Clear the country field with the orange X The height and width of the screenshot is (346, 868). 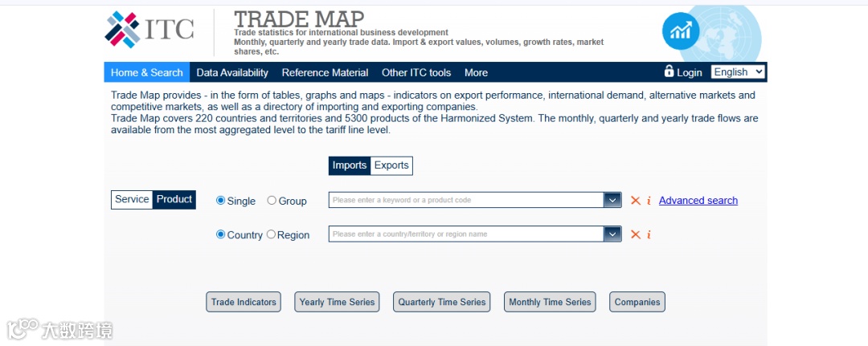point(636,234)
